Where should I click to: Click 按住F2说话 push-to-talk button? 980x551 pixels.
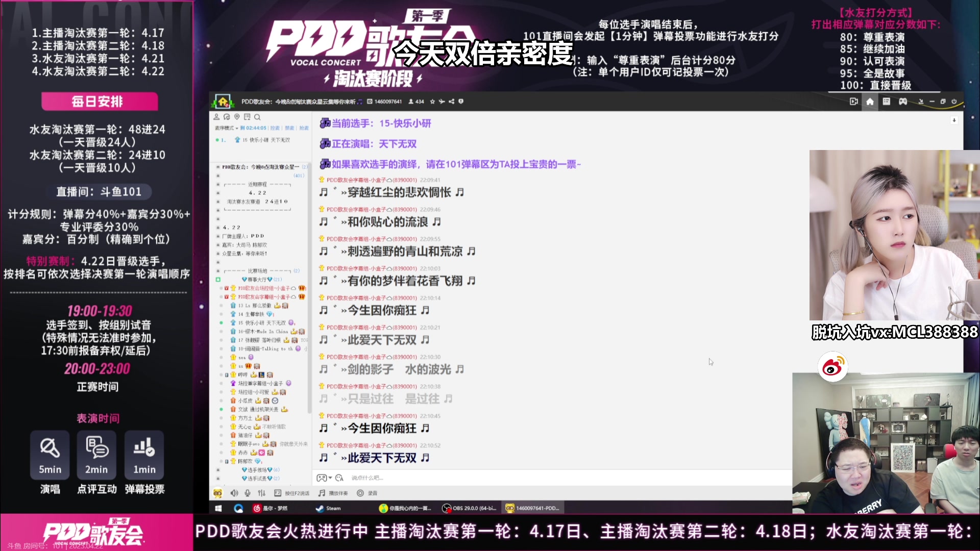click(292, 493)
